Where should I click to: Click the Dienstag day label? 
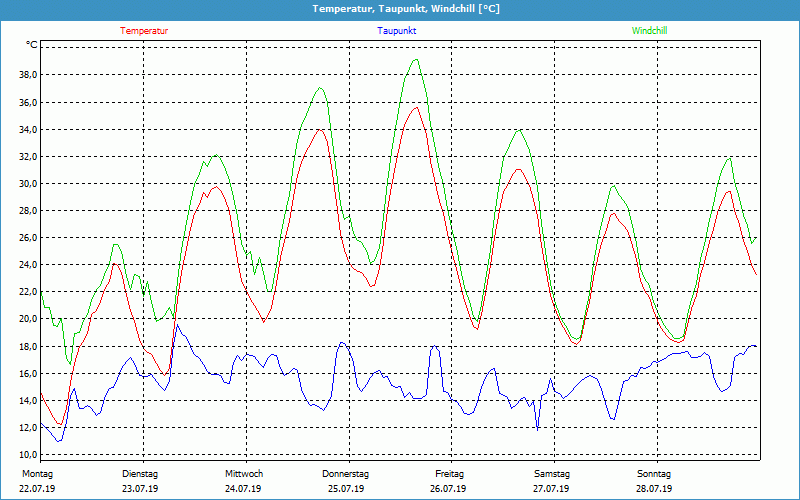click(140, 474)
